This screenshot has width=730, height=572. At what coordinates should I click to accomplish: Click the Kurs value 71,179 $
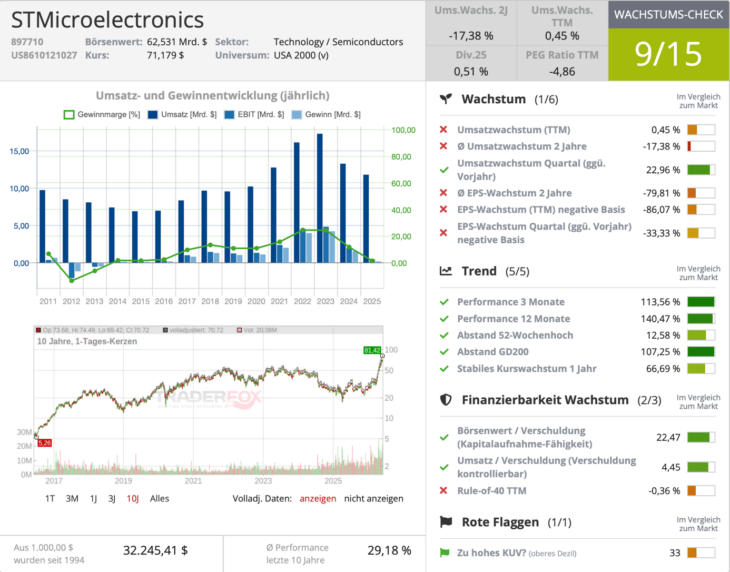point(165,55)
